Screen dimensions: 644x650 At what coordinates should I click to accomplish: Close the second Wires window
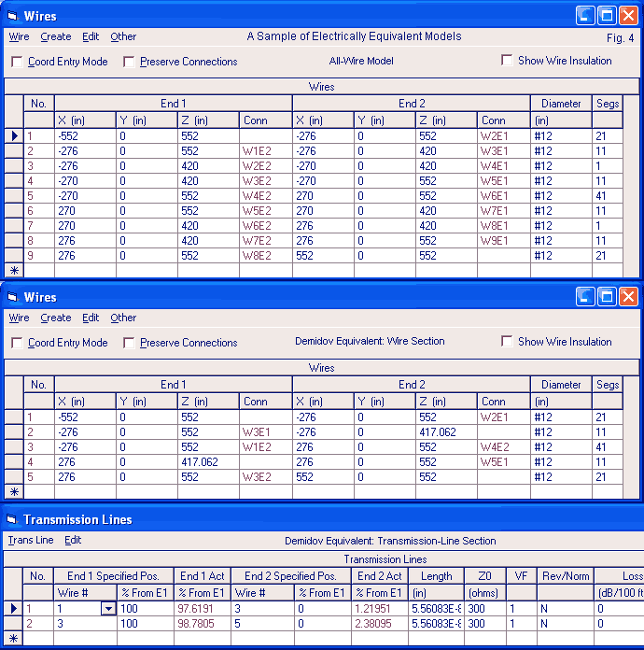(628, 296)
